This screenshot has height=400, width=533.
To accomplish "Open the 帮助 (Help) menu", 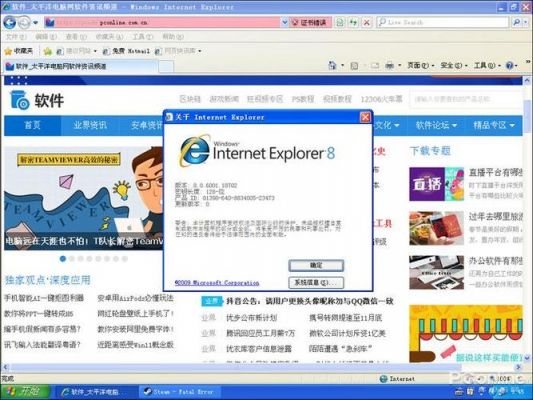I will tap(173, 37).
